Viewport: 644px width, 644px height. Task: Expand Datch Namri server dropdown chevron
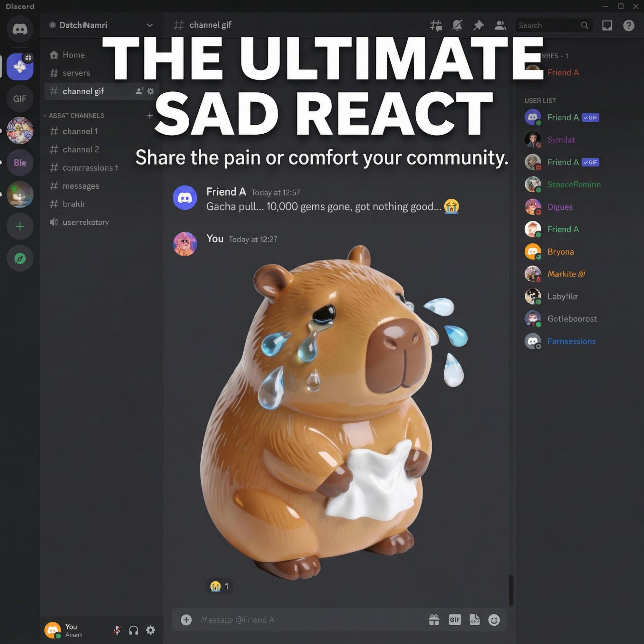click(150, 25)
